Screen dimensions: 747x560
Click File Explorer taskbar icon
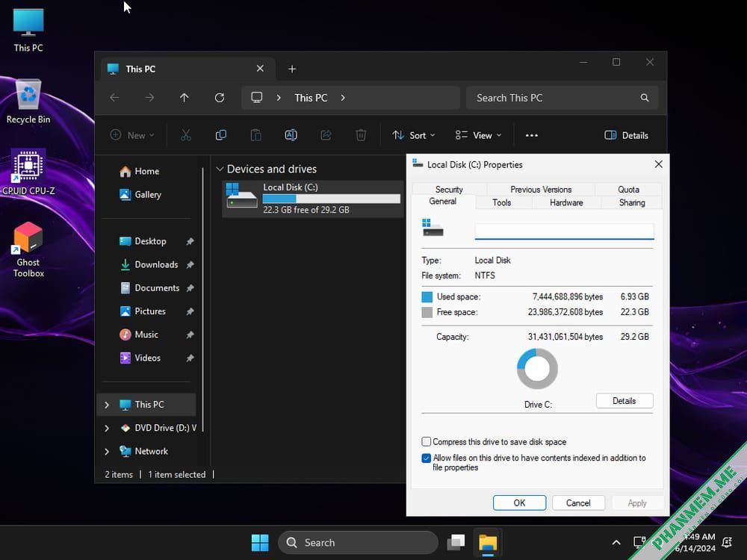pos(488,542)
